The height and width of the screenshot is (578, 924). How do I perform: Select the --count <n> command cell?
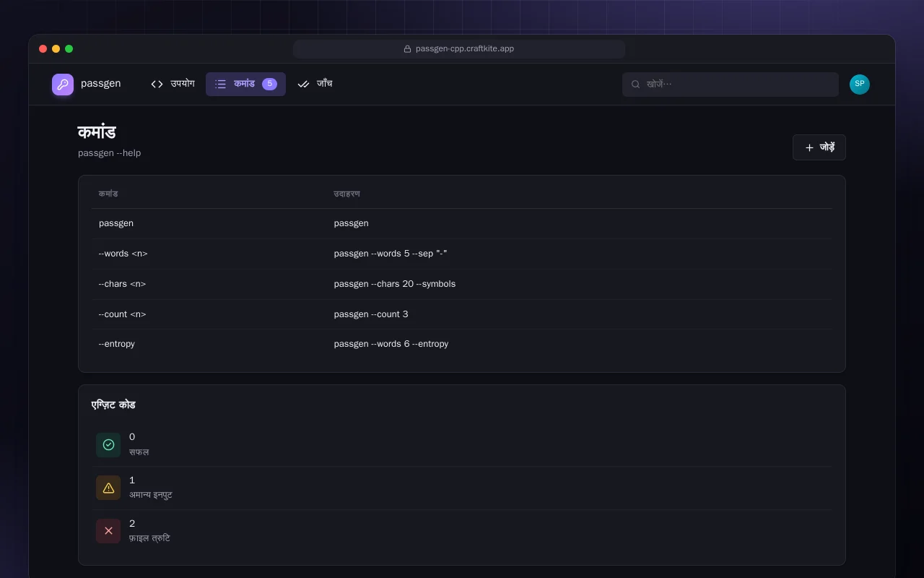click(123, 314)
